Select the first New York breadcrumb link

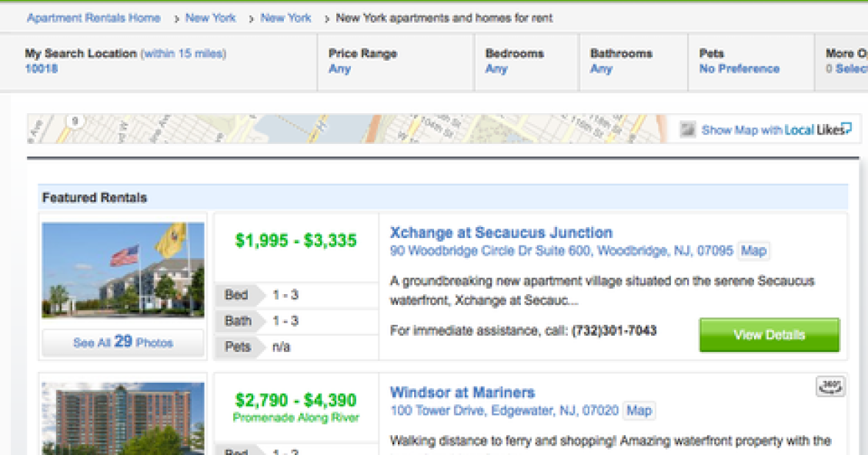pyautogui.click(x=210, y=18)
